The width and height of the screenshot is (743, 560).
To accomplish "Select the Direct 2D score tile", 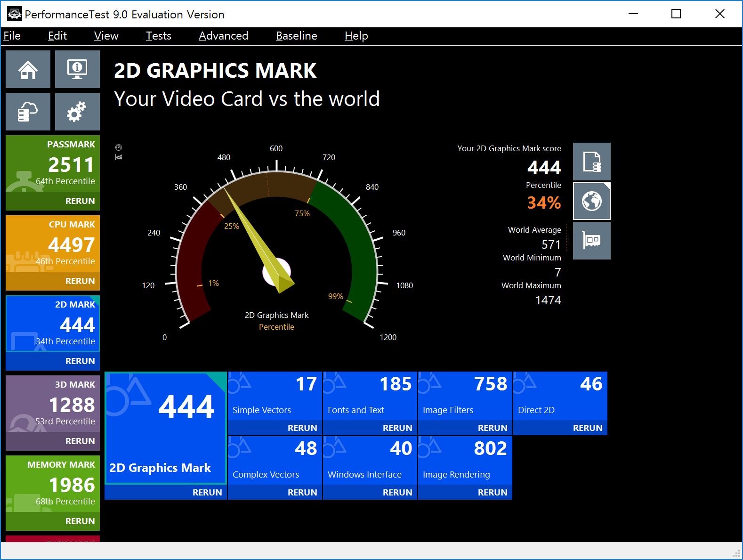I will [x=560, y=396].
